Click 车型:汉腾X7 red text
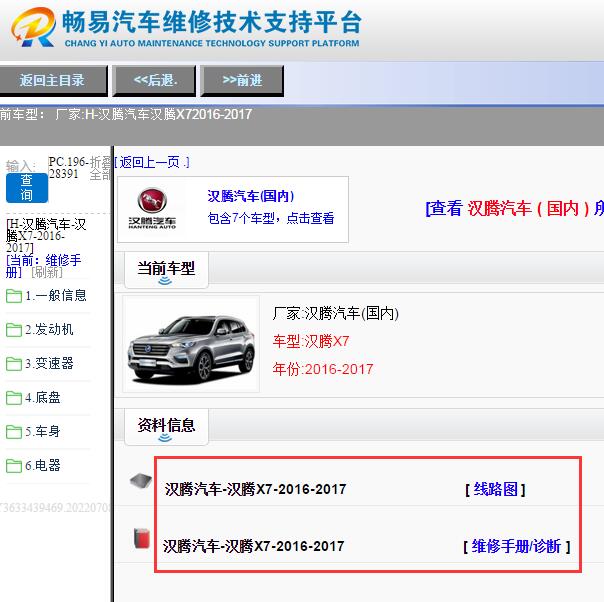The image size is (604, 602). click(311, 341)
